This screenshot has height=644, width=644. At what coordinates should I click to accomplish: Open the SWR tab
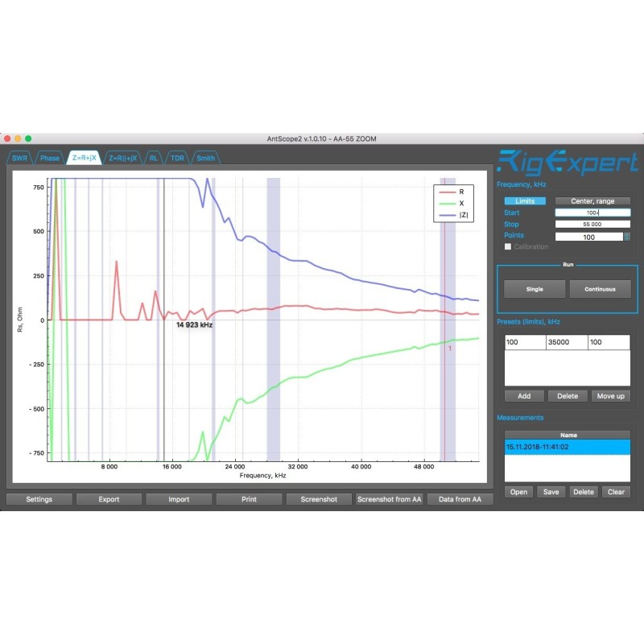click(19, 158)
